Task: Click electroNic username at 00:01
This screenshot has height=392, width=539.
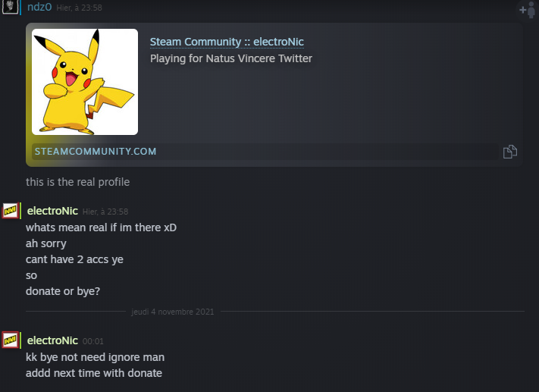Action: tap(52, 340)
